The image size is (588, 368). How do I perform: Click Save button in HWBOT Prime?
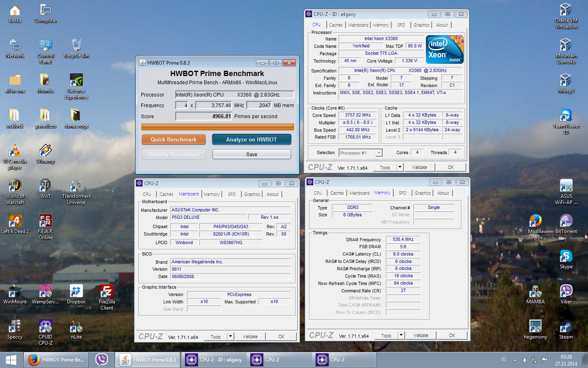pos(252,154)
